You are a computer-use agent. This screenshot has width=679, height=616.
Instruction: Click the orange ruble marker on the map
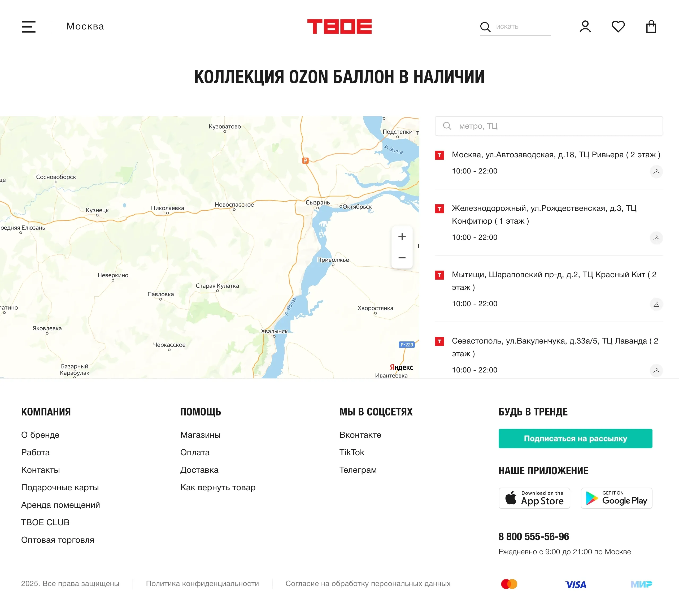(306, 161)
